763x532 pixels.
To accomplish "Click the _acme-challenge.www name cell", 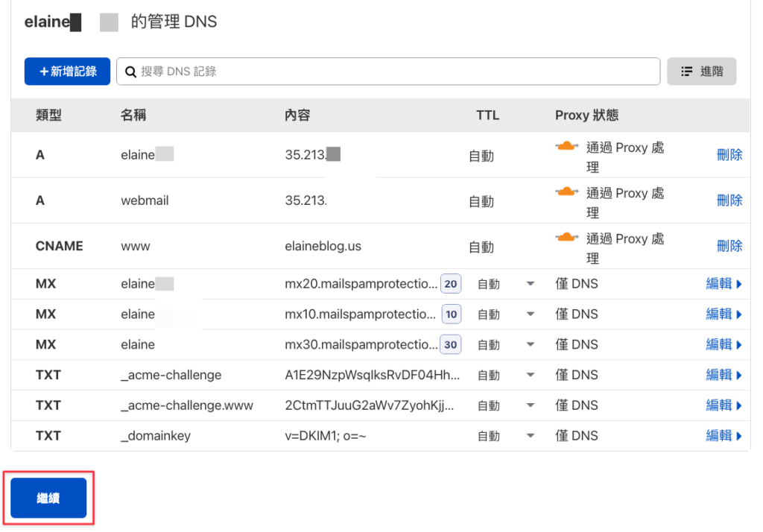I will tap(187, 405).
